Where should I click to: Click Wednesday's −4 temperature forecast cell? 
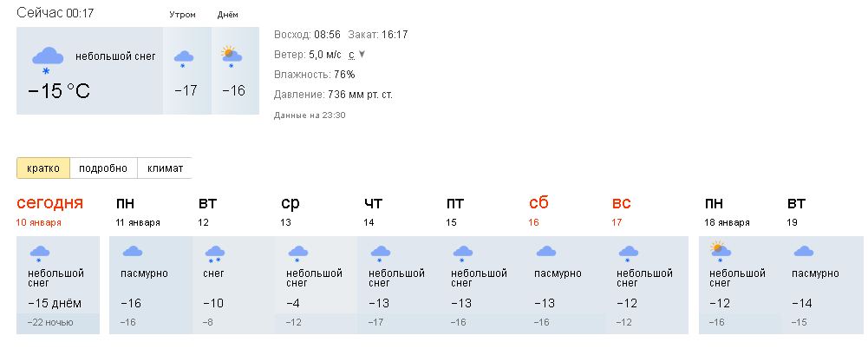pos(294,304)
